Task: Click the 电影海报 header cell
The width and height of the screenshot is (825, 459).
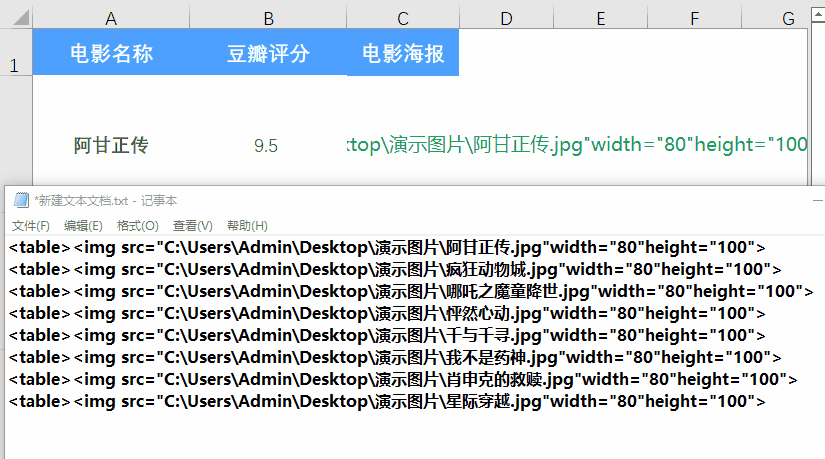Action: (403, 52)
